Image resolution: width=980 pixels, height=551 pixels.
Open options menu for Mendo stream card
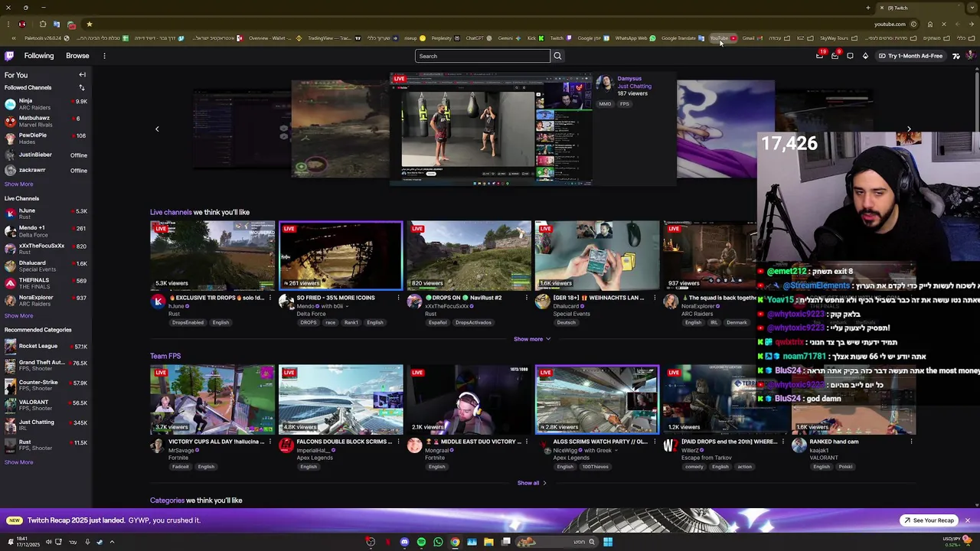(x=398, y=298)
